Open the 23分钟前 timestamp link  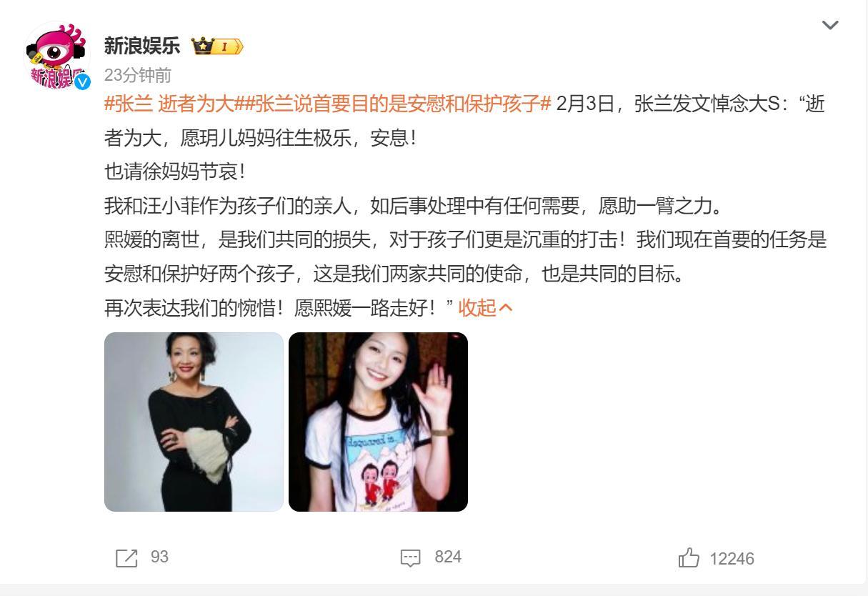tap(138, 76)
